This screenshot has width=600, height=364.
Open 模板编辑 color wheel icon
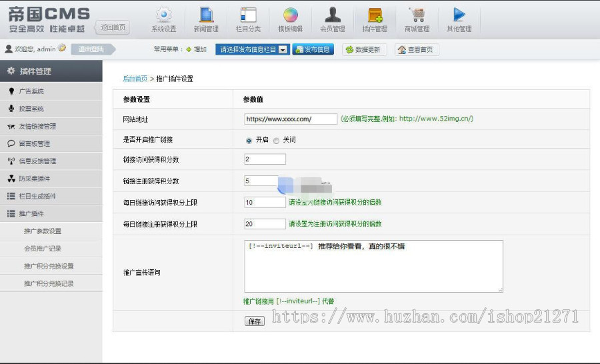pyautogui.click(x=291, y=15)
